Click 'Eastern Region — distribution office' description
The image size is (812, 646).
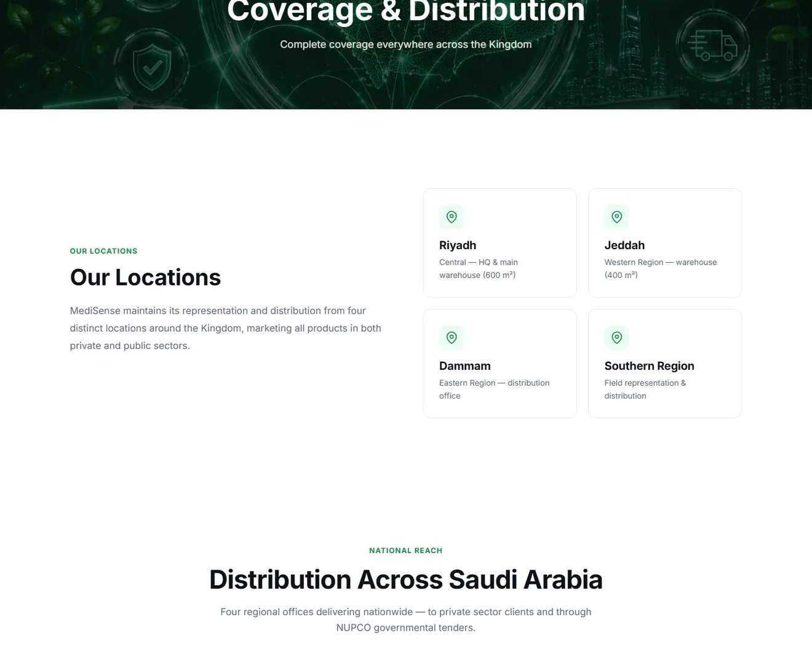point(495,389)
